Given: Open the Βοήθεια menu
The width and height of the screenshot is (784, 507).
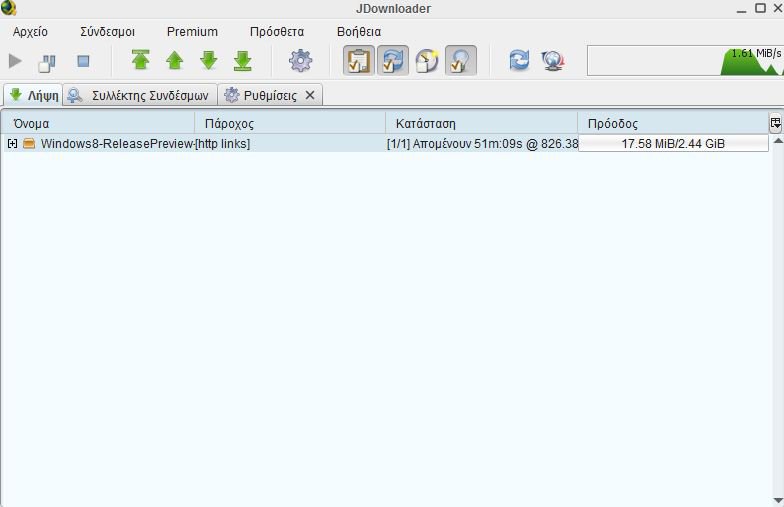Looking at the screenshot, I should pos(358,32).
